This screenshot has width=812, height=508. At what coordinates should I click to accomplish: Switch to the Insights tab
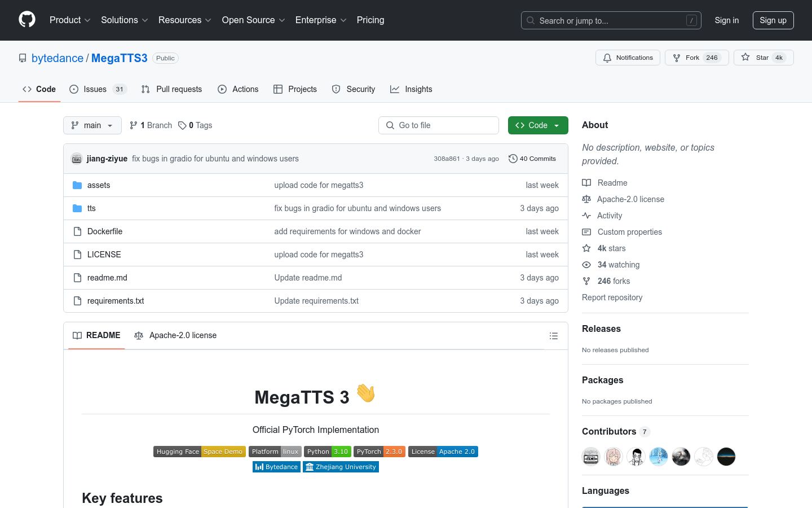(411, 89)
